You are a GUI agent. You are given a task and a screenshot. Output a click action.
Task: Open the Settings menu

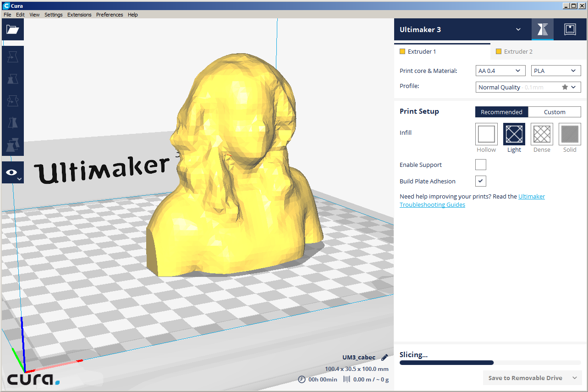coord(53,15)
